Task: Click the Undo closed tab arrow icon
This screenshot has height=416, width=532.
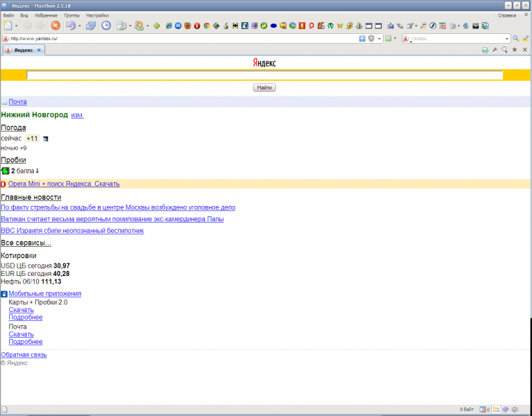Action: click(x=71, y=26)
